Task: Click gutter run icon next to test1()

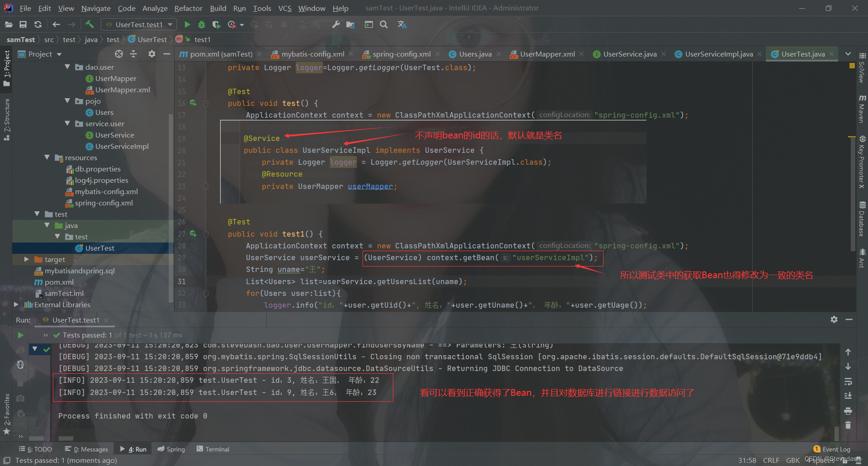Action: coord(193,234)
